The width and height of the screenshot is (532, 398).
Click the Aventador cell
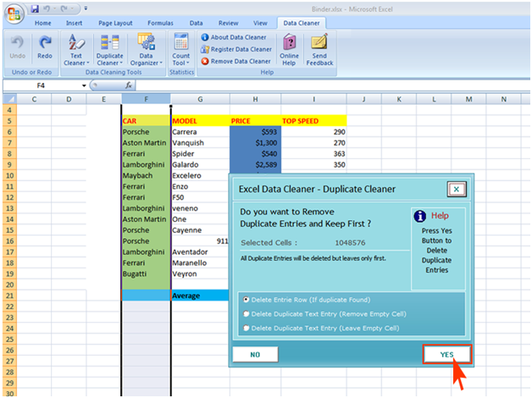point(200,252)
